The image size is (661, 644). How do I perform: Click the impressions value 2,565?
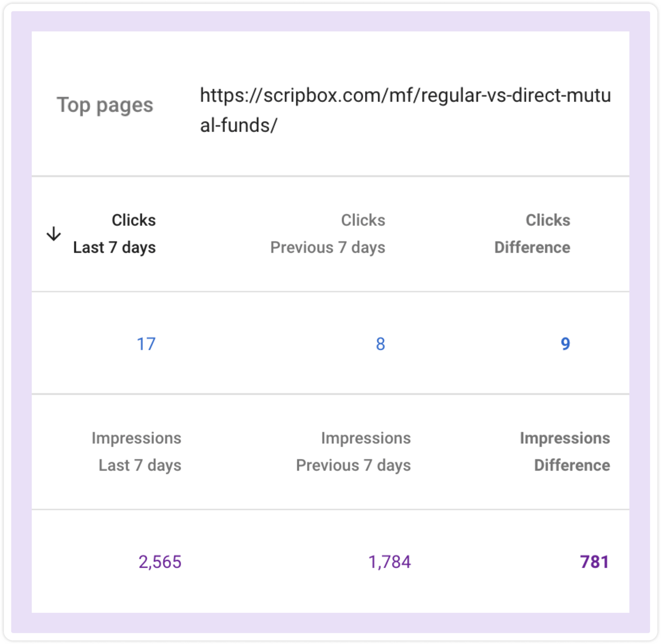click(160, 562)
